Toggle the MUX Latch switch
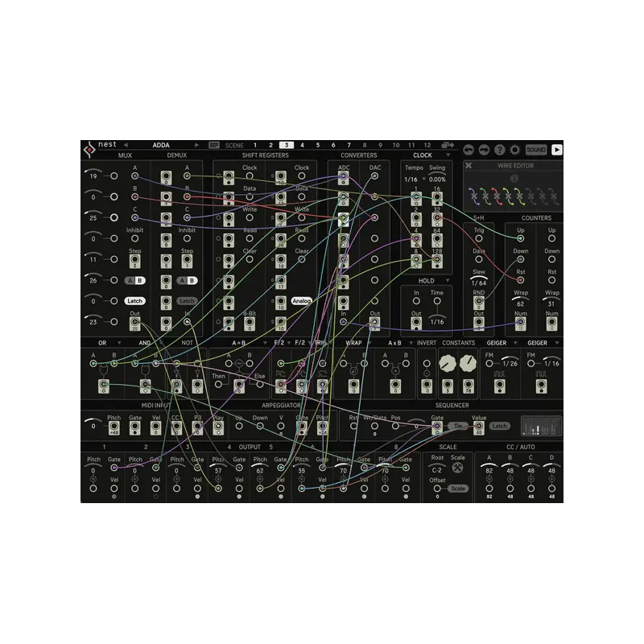The image size is (644, 644). pos(134,301)
